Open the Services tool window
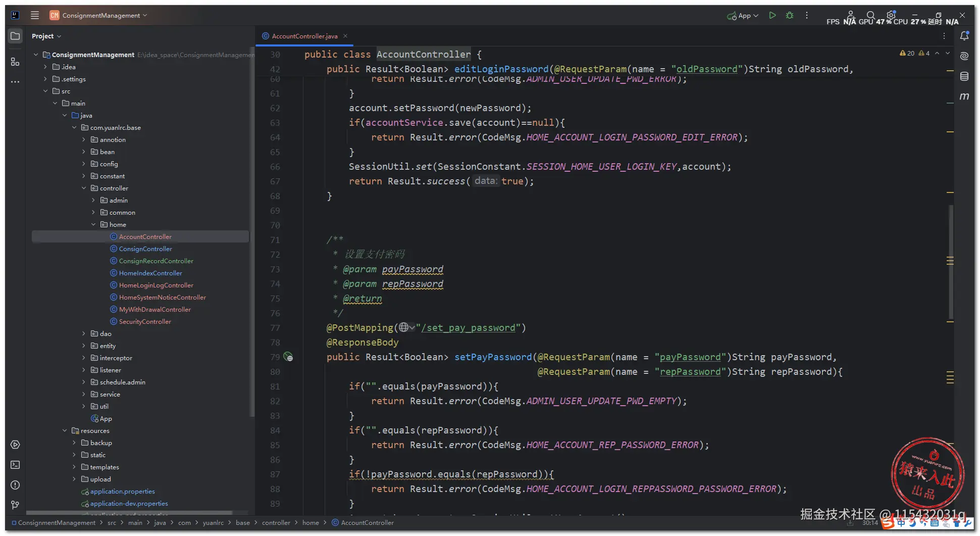The width and height of the screenshot is (980, 536). [15, 445]
